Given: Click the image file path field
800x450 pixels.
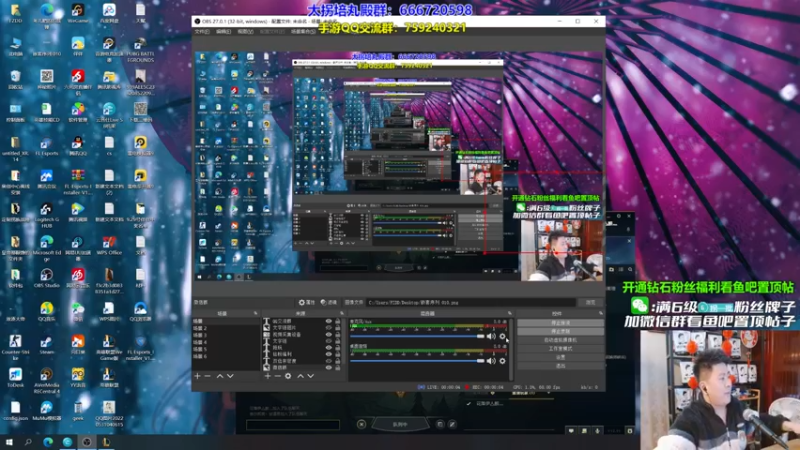Looking at the screenshot, I should tap(471, 303).
